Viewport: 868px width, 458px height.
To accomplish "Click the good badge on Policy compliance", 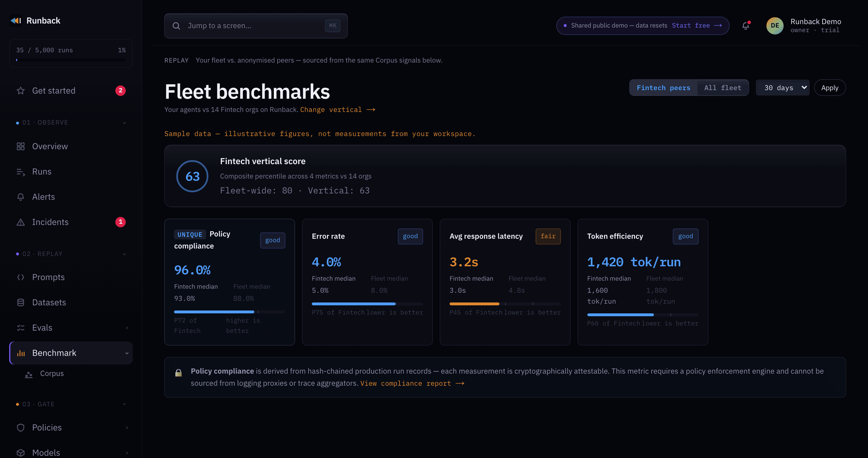I will click(272, 240).
